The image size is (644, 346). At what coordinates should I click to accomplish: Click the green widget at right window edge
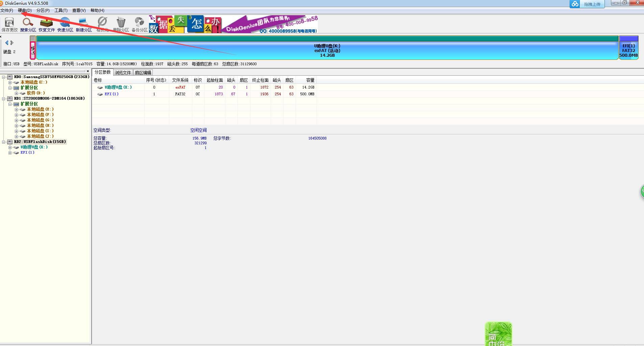pyautogui.click(x=642, y=192)
